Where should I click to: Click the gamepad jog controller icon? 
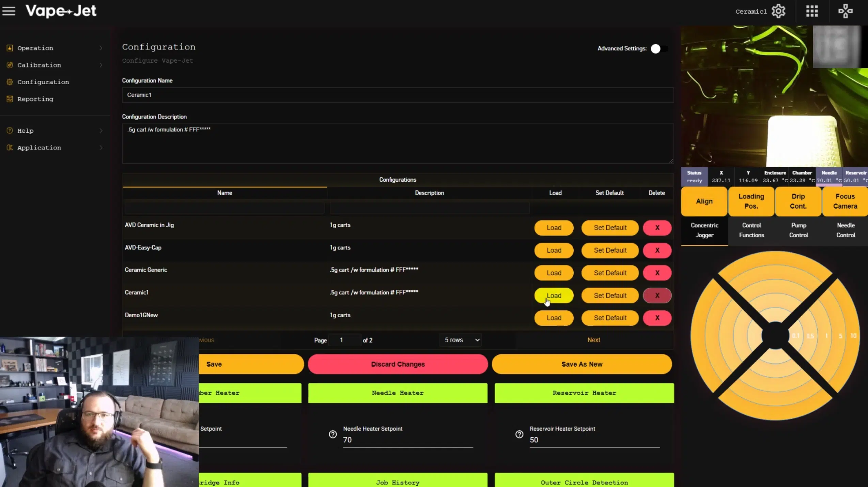(845, 11)
